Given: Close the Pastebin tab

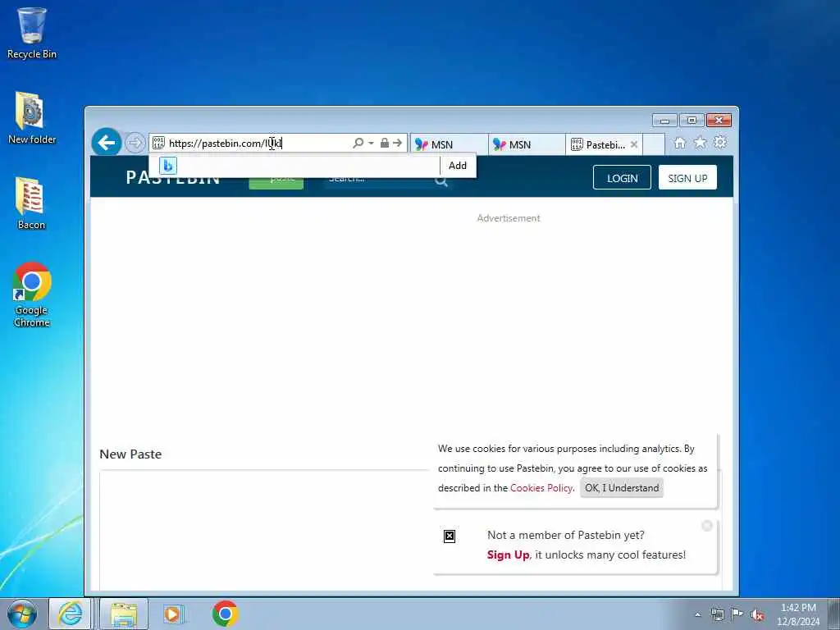Looking at the screenshot, I should pos(634,144).
